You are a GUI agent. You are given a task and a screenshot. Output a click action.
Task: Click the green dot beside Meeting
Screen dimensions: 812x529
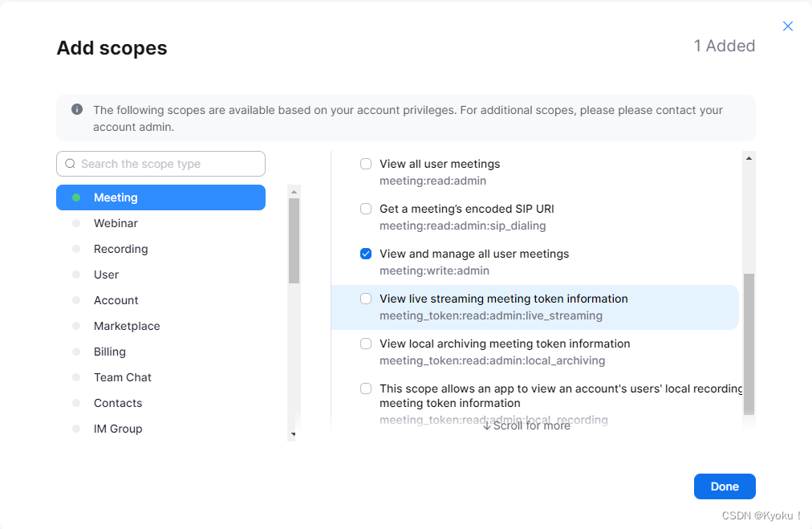pyautogui.click(x=76, y=197)
